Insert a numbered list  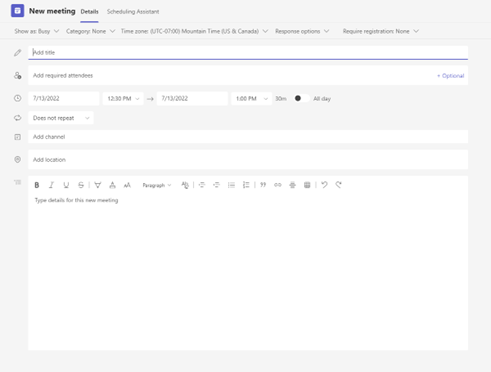pyautogui.click(x=246, y=185)
